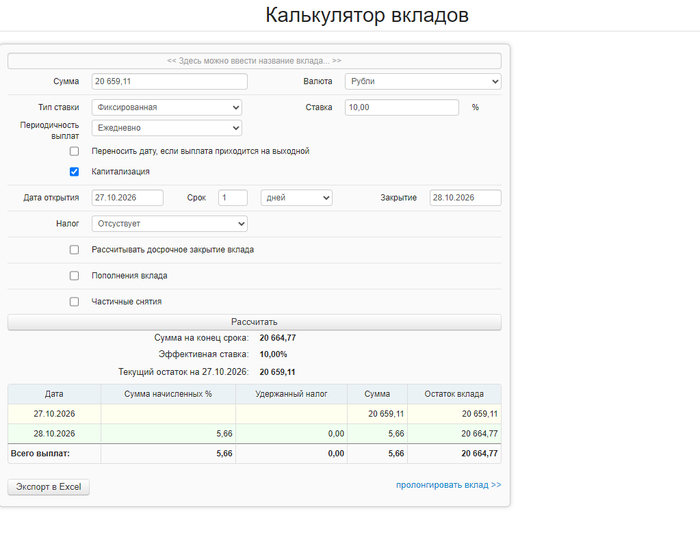Click the Закрытие date field 28.10.2026
700x535 pixels.
coord(465,197)
